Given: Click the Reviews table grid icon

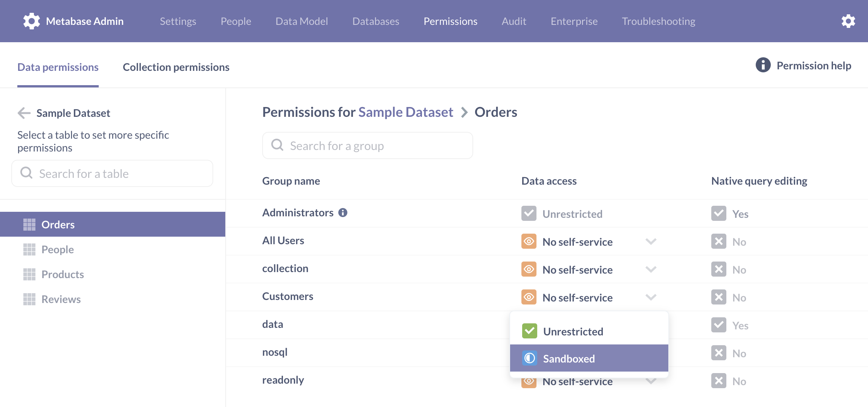Looking at the screenshot, I should [x=29, y=299].
